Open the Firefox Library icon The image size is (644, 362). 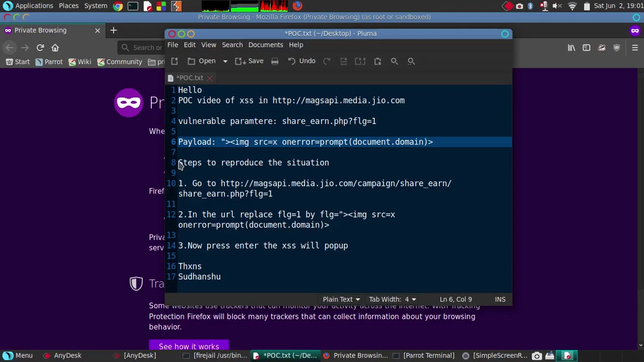(572, 48)
